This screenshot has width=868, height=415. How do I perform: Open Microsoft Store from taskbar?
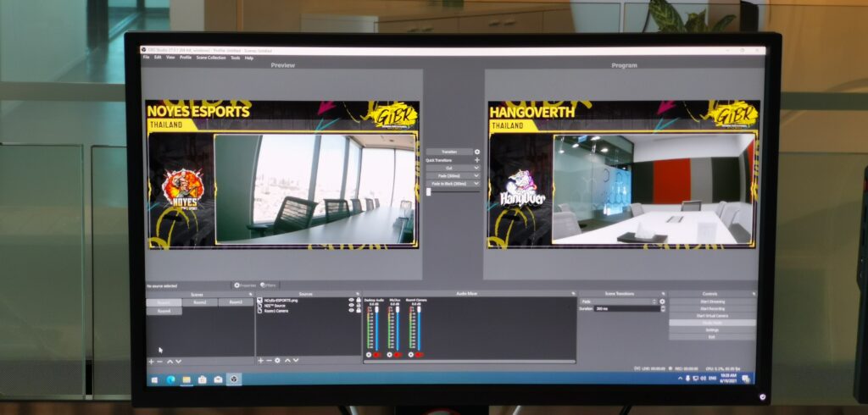pos(203,379)
